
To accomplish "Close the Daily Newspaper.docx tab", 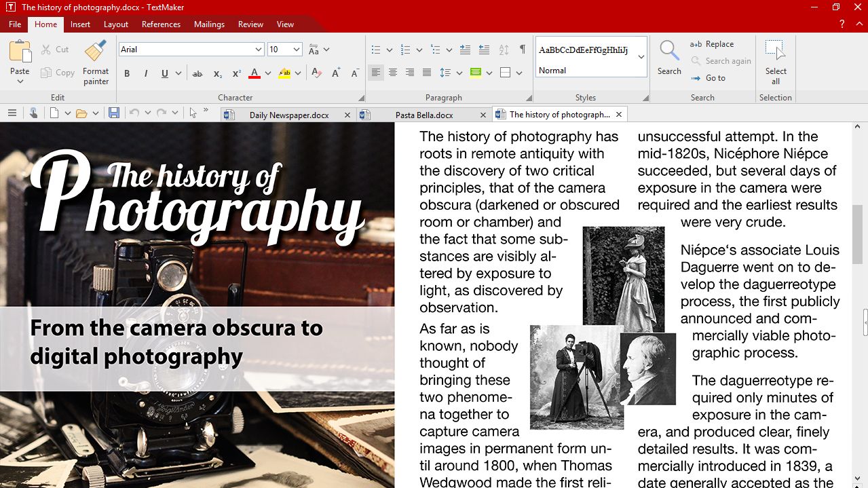I will 347,115.
